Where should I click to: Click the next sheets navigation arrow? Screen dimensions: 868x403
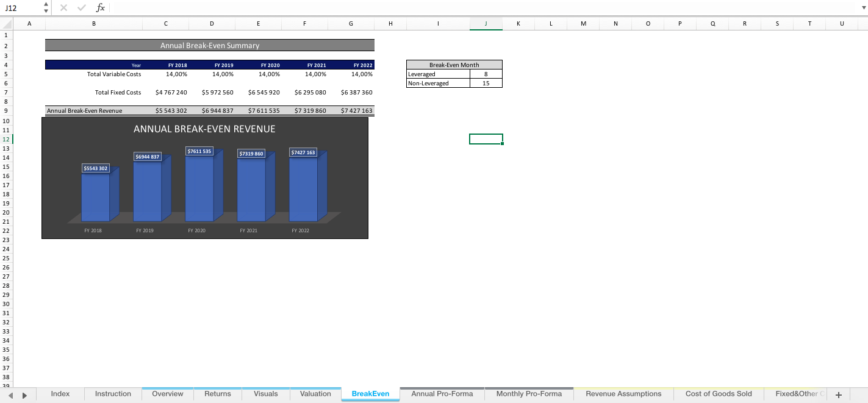[x=24, y=394]
